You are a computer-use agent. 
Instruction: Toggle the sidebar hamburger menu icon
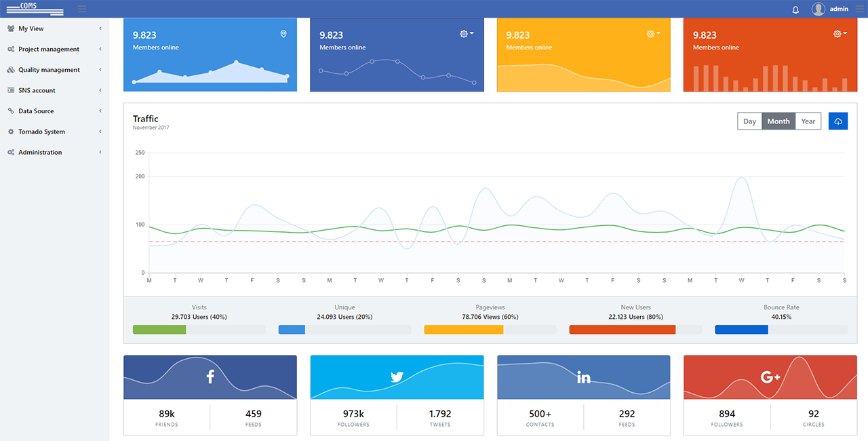coord(82,9)
